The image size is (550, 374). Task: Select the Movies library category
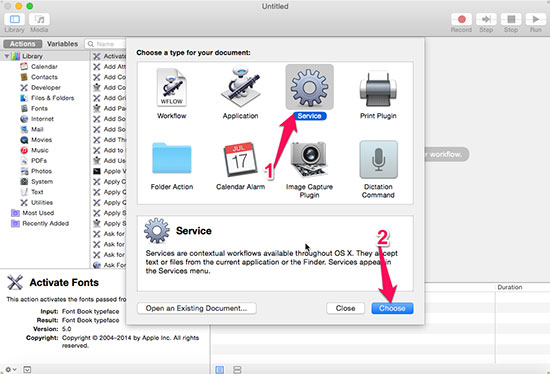click(41, 140)
